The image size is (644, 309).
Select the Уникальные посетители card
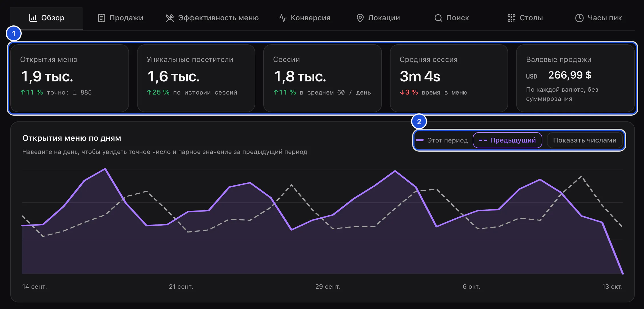[196, 78]
